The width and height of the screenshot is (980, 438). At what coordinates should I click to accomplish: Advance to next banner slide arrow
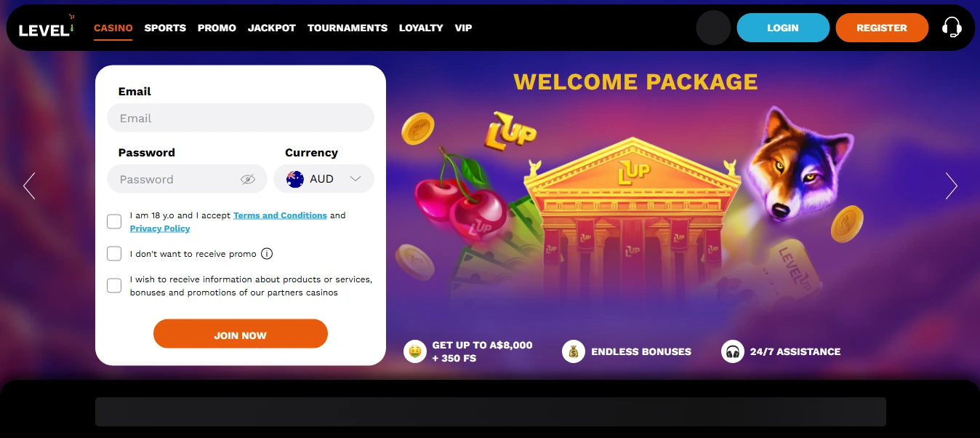[x=951, y=186]
